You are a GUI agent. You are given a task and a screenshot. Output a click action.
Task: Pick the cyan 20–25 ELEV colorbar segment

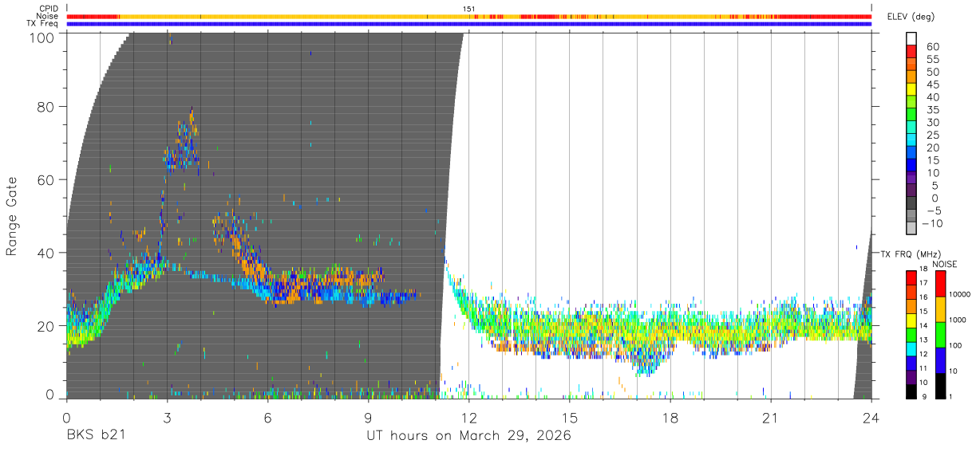(x=911, y=141)
